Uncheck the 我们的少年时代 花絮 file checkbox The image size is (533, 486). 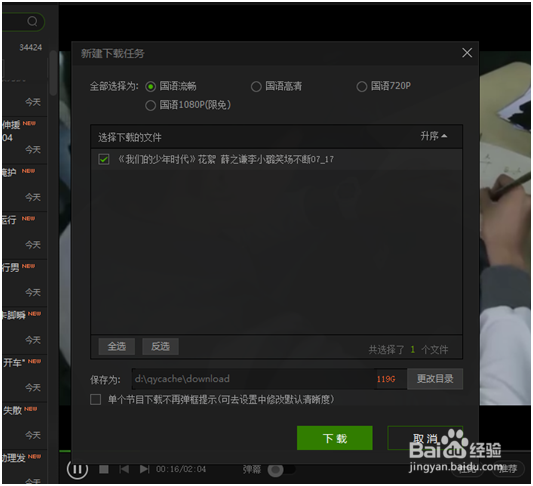(104, 159)
